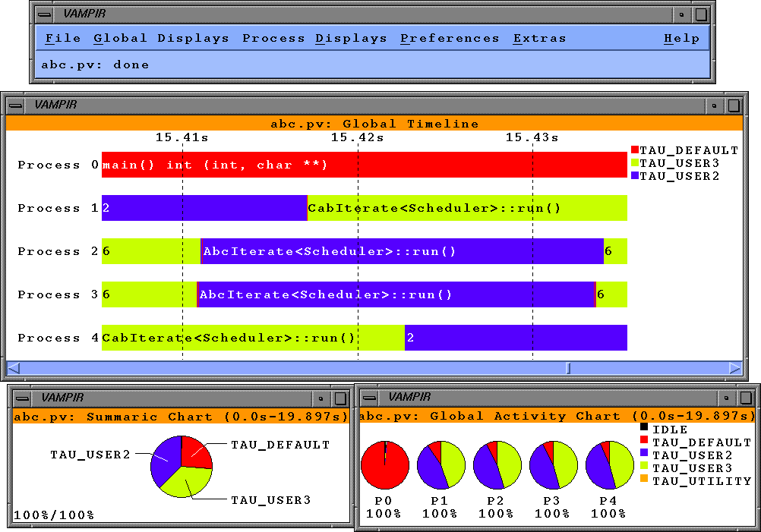The height and width of the screenshot is (532, 761).
Task: Click the 15.42s time label
Action: point(358,137)
